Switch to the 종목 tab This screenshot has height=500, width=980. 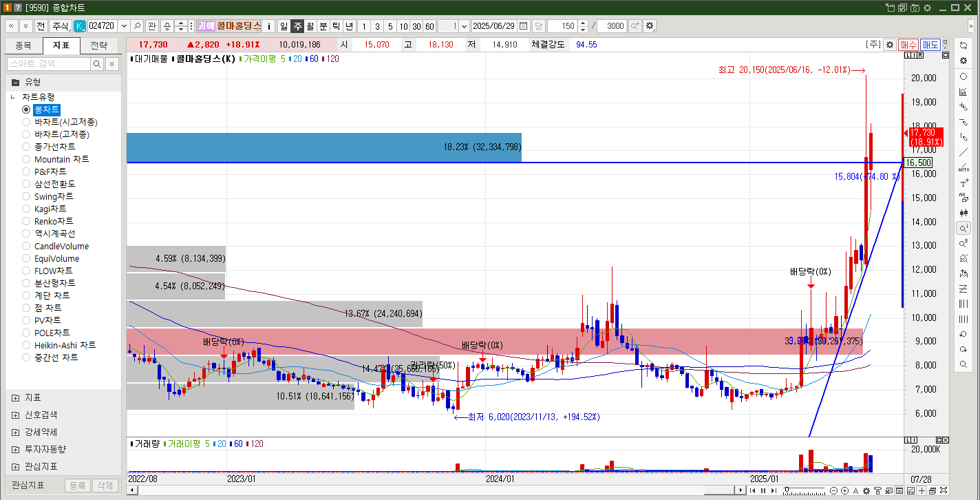pos(23,45)
